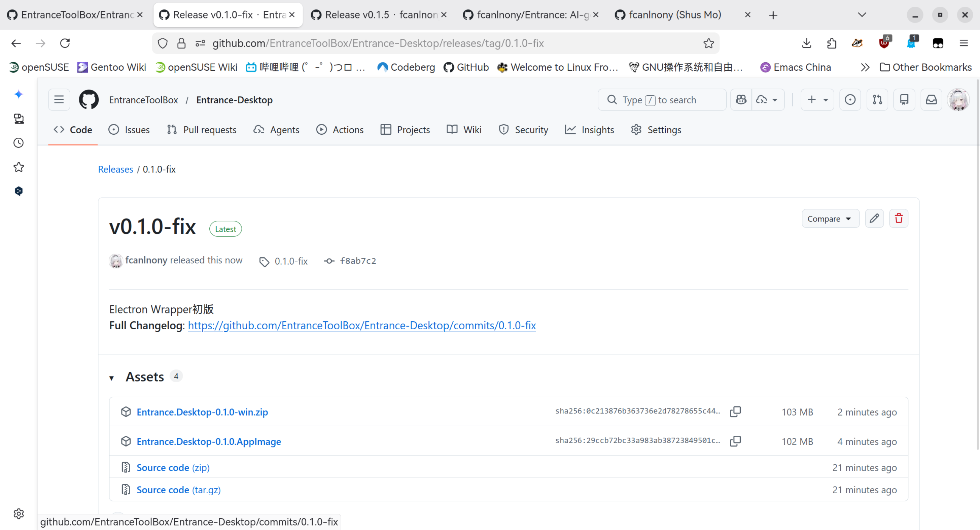Viewport: 980px width, 530px height.
Task: Open the Wiki tab
Action: 464,130
